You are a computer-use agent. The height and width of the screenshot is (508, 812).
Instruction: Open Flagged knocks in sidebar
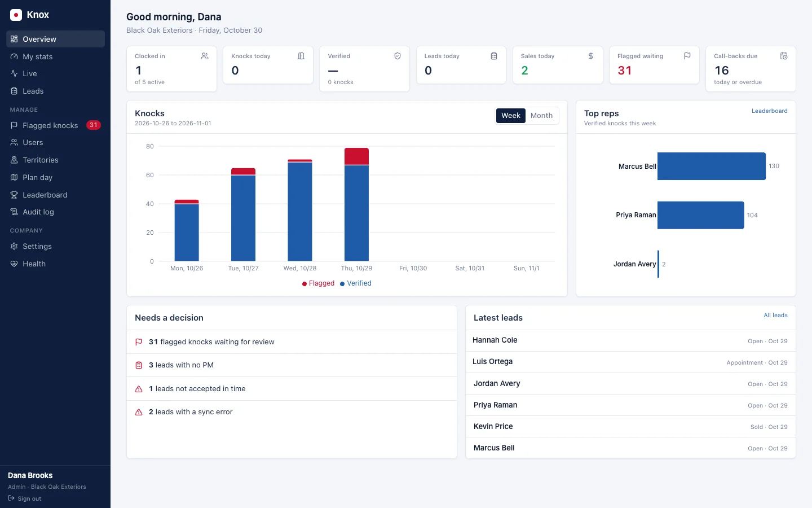click(x=55, y=125)
